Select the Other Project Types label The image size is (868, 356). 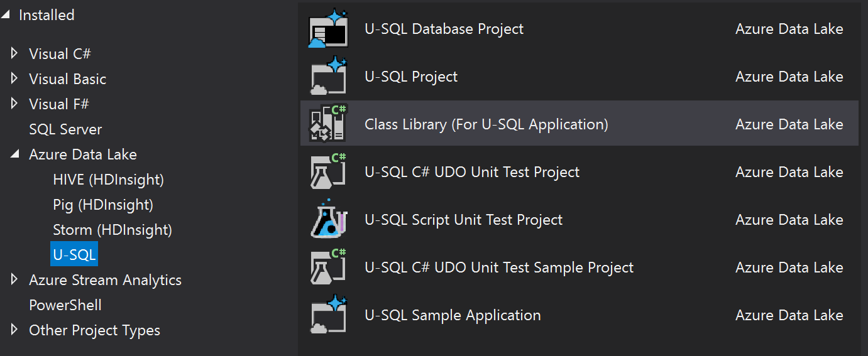(95, 330)
